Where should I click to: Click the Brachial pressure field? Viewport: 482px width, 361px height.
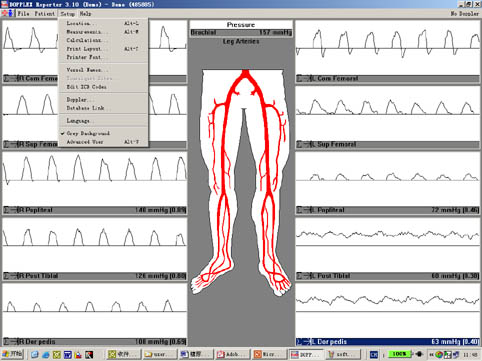[x=241, y=33]
